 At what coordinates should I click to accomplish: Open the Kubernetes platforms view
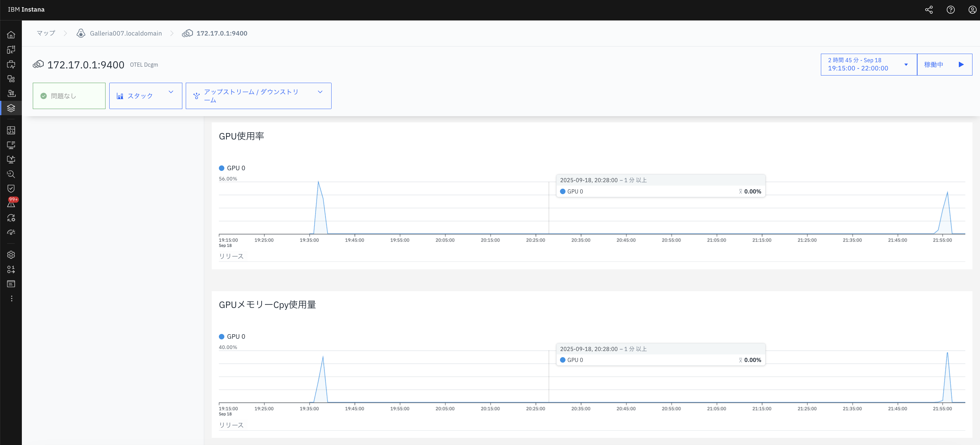coord(11,78)
